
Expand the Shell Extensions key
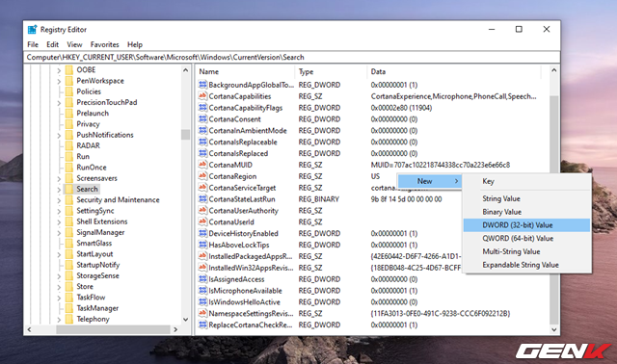pyautogui.click(x=59, y=221)
